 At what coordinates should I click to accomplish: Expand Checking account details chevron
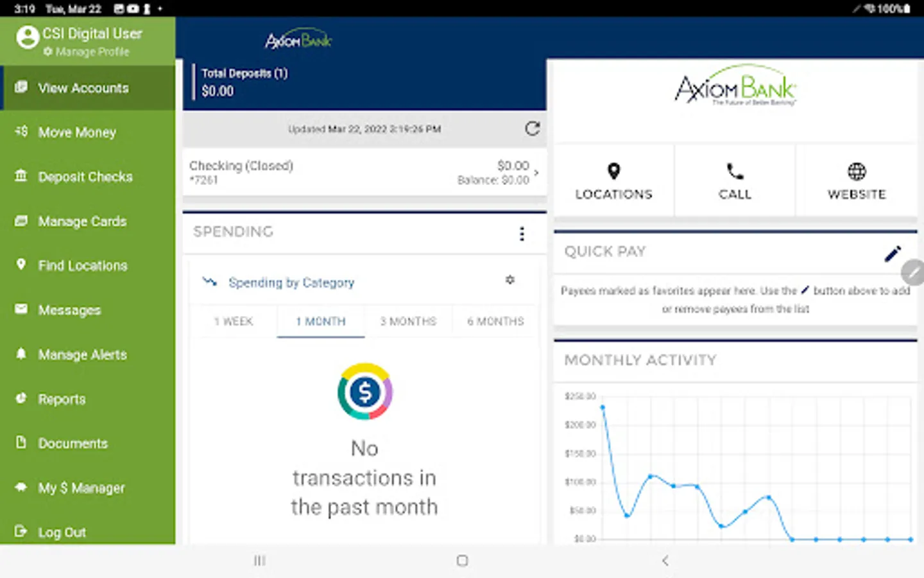point(536,172)
